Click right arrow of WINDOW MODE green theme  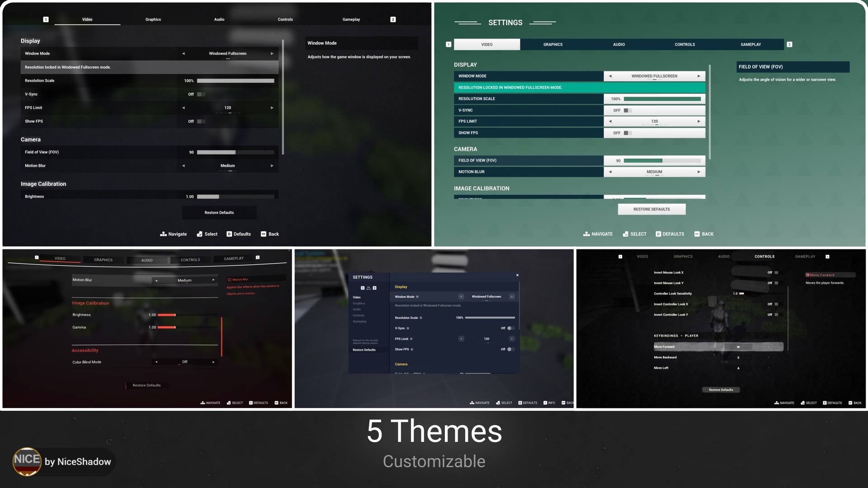coord(698,76)
